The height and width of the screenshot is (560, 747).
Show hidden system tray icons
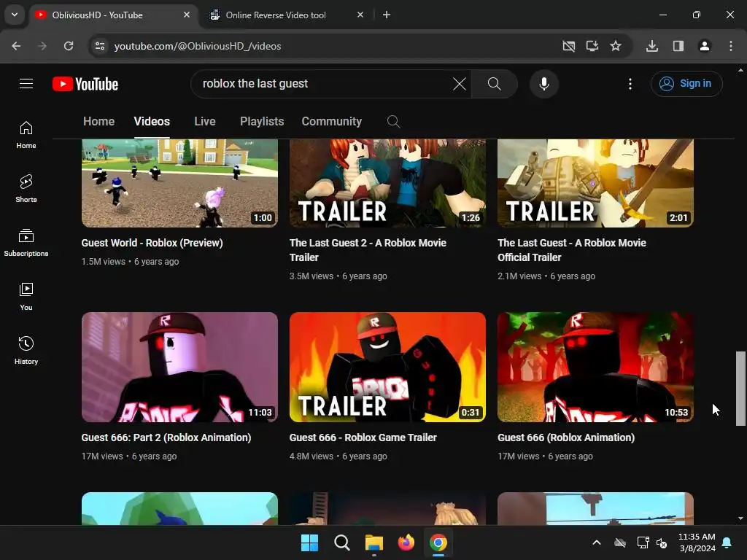597,542
